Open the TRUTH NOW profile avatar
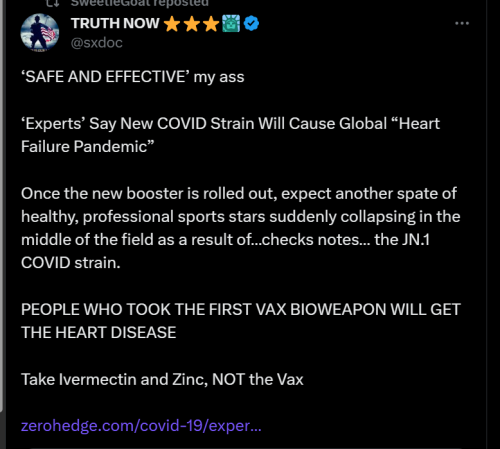Image resolution: width=500 pixels, height=449 pixels. [x=40, y=33]
